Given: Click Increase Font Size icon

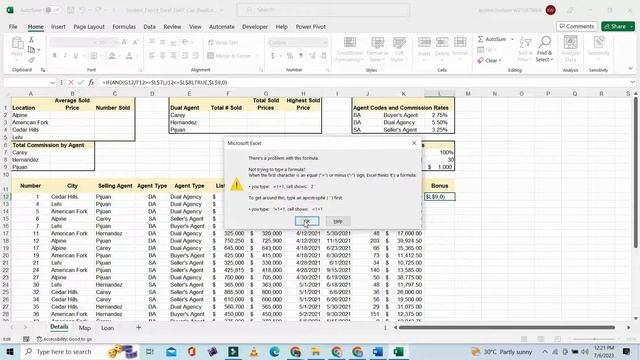Looking at the screenshot, I should 124,42.
